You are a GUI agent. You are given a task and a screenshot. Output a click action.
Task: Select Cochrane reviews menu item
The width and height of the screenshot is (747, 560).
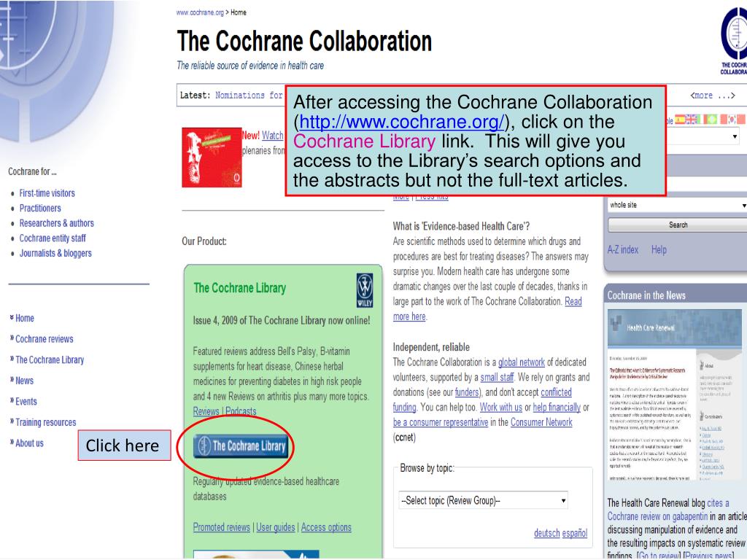click(44, 339)
